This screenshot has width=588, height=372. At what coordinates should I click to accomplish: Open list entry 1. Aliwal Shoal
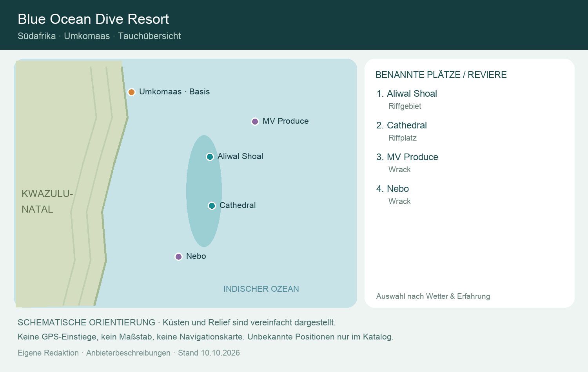click(407, 94)
